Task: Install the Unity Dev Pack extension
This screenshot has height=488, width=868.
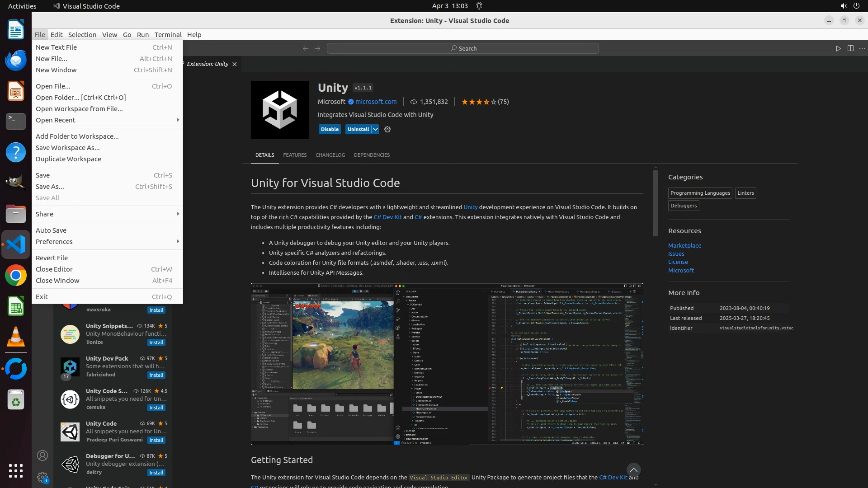Action: [156, 375]
